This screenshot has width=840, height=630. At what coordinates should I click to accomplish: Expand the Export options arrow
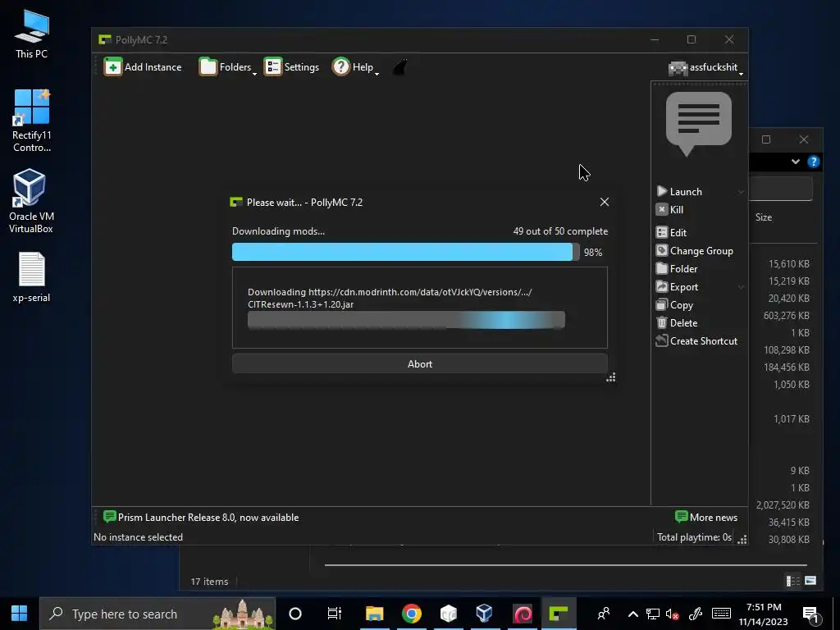[741, 287]
